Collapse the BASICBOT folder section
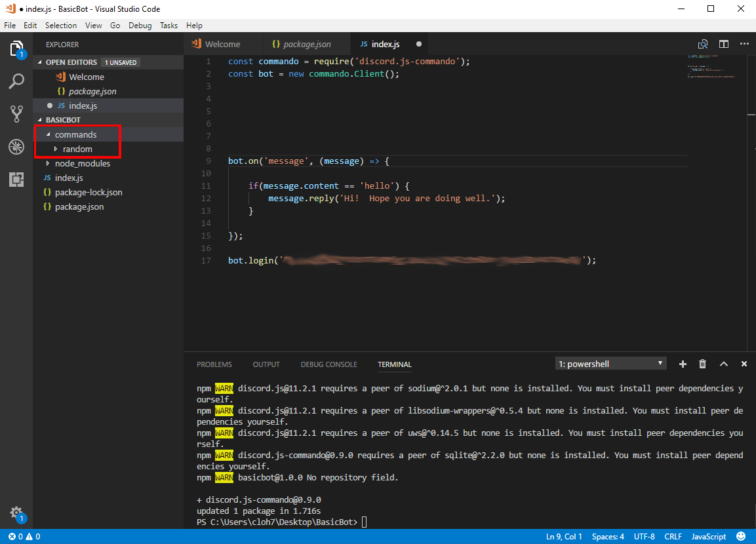Image resolution: width=756 pixels, height=544 pixels. (x=40, y=119)
